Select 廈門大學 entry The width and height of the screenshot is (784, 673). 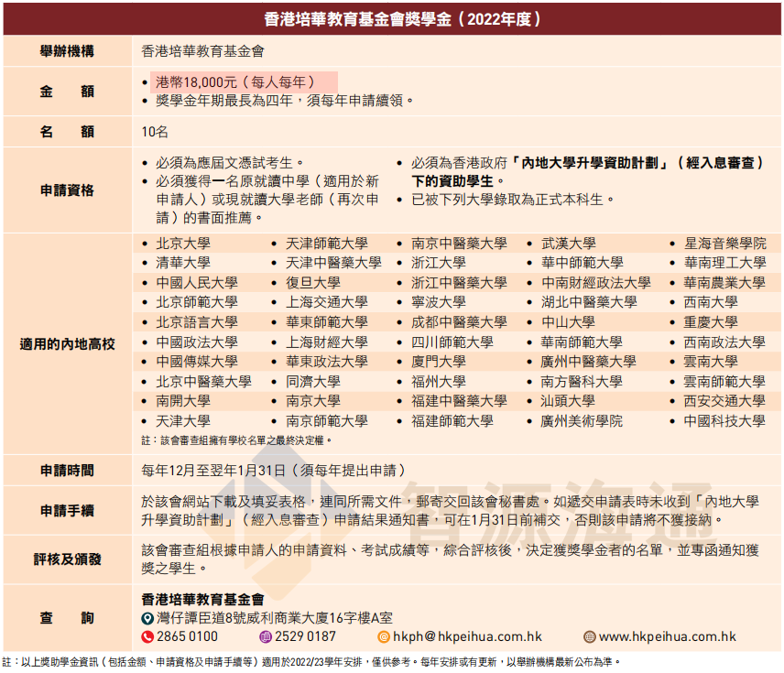[439, 362]
